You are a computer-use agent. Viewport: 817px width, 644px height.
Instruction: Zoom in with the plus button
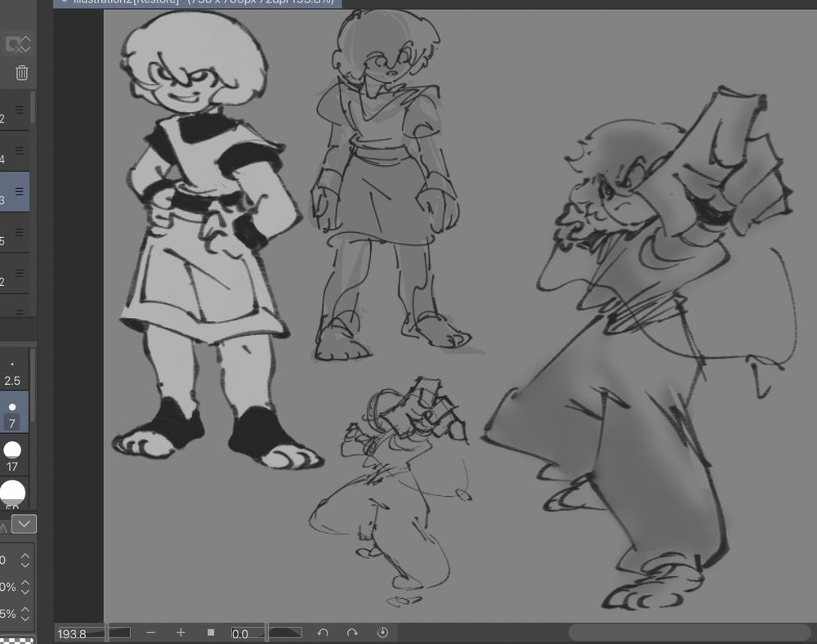click(181, 633)
